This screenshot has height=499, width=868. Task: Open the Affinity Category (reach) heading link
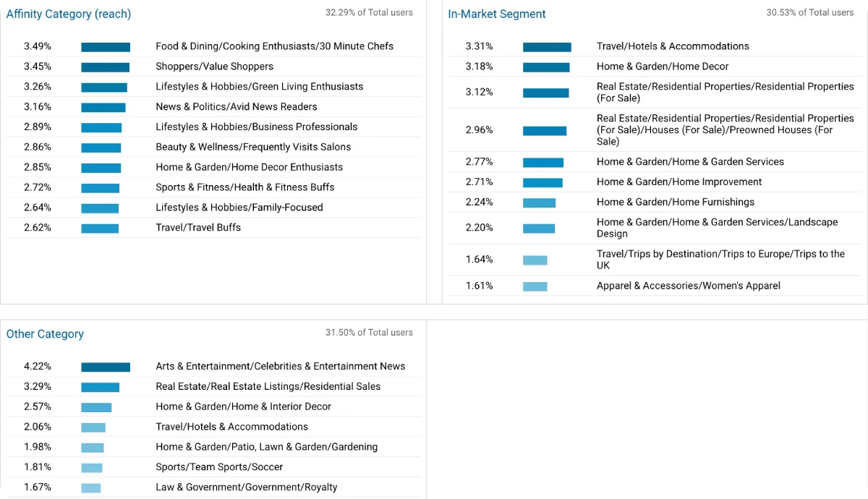[x=69, y=14]
